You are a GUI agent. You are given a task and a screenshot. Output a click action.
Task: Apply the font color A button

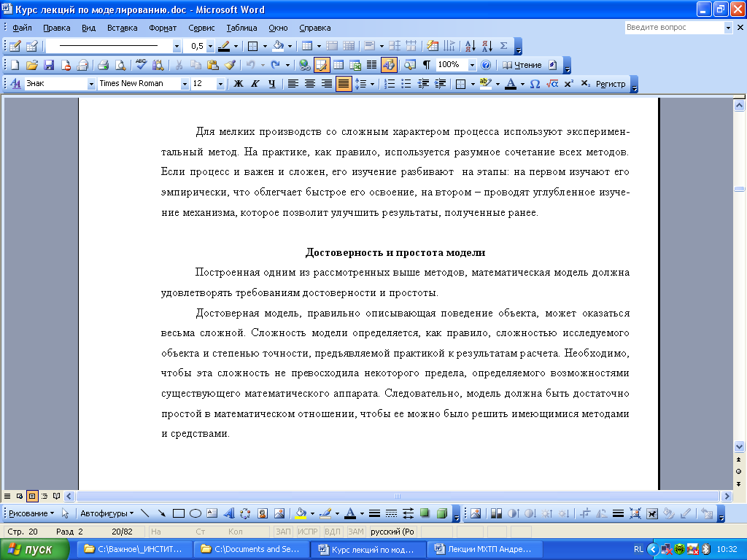511,84
